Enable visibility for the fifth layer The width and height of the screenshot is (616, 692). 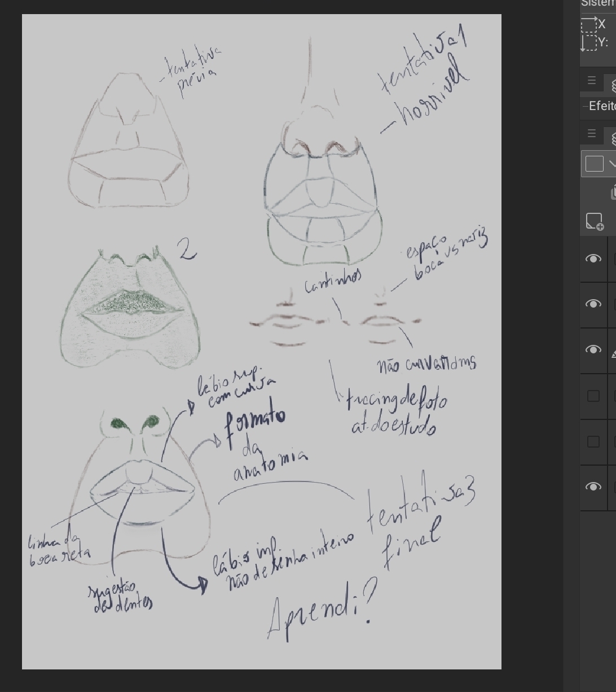point(593,442)
